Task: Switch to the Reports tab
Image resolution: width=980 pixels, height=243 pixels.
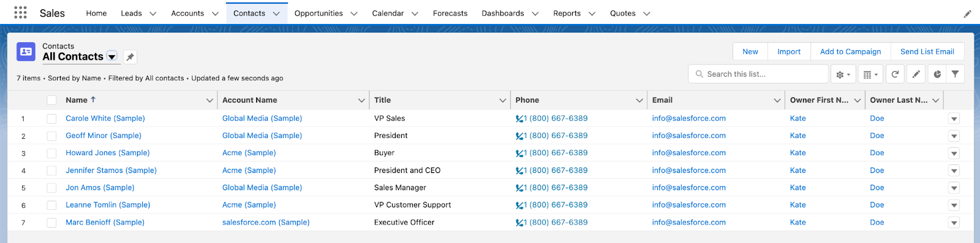Action: [x=567, y=13]
